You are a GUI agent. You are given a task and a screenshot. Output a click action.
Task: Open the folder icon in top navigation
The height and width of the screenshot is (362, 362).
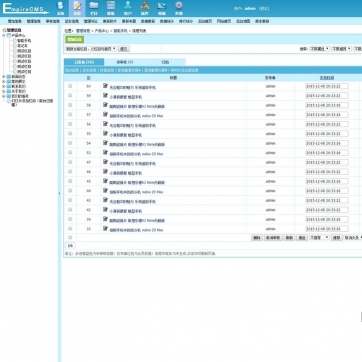94,5
